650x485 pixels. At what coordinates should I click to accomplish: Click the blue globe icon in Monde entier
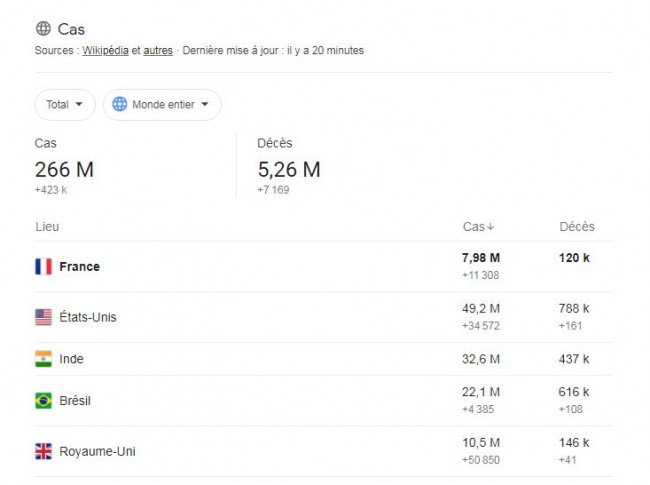120,104
